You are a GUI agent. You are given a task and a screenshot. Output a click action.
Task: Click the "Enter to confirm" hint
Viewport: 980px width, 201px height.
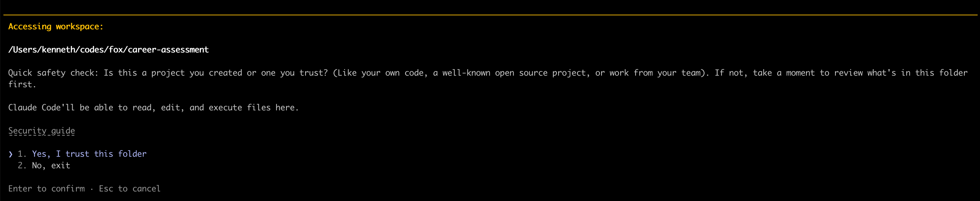tap(46, 189)
